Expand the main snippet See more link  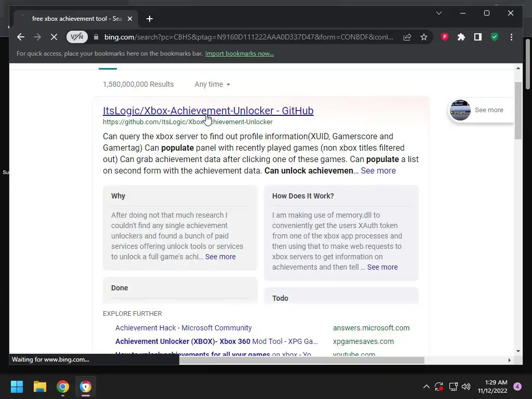pos(378,170)
